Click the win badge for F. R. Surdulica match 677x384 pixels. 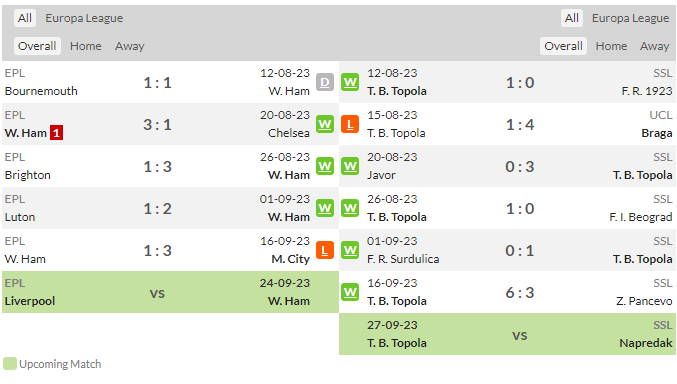(350, 250)
